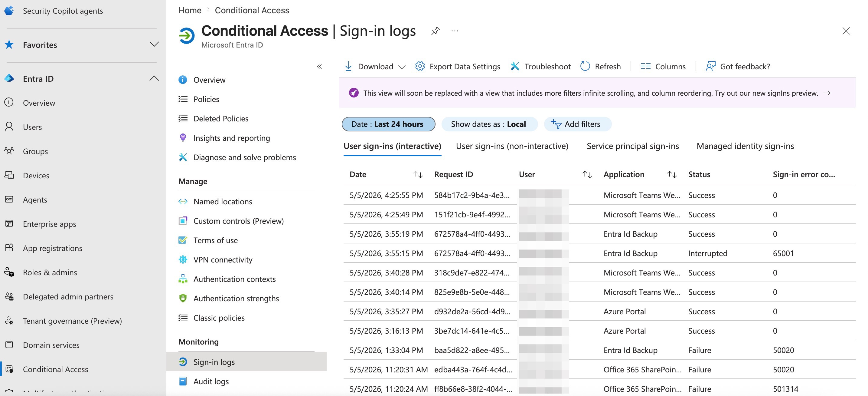Change the Date Last 24 hours filter
Screen dimensions: 868x396
(388, 124)
